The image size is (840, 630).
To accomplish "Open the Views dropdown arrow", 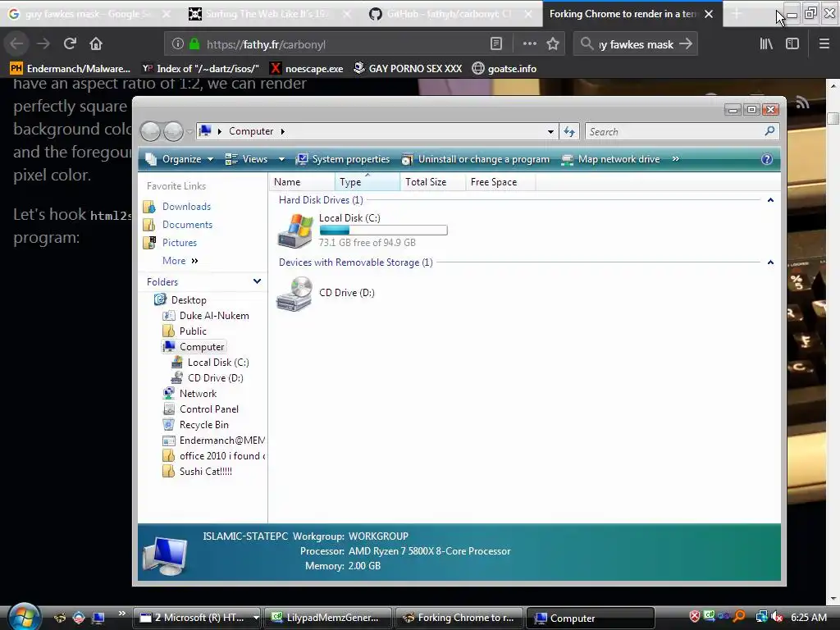I will coord(282,160).
